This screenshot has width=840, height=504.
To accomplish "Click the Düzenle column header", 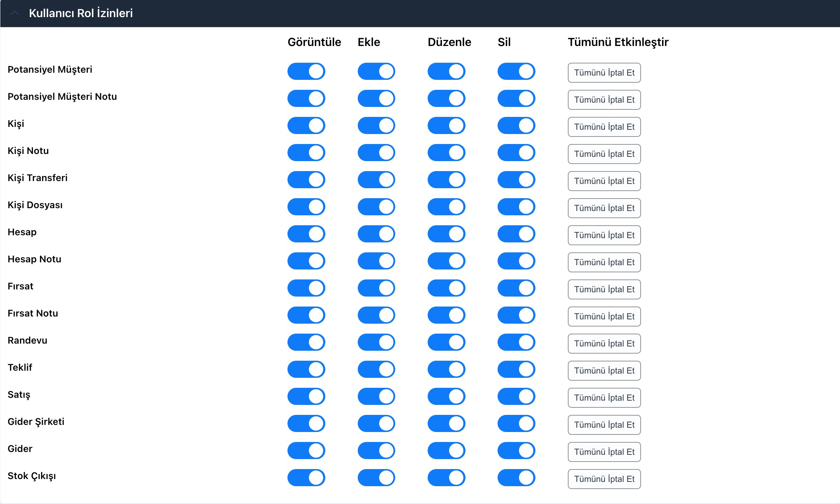I will [449, 42].
